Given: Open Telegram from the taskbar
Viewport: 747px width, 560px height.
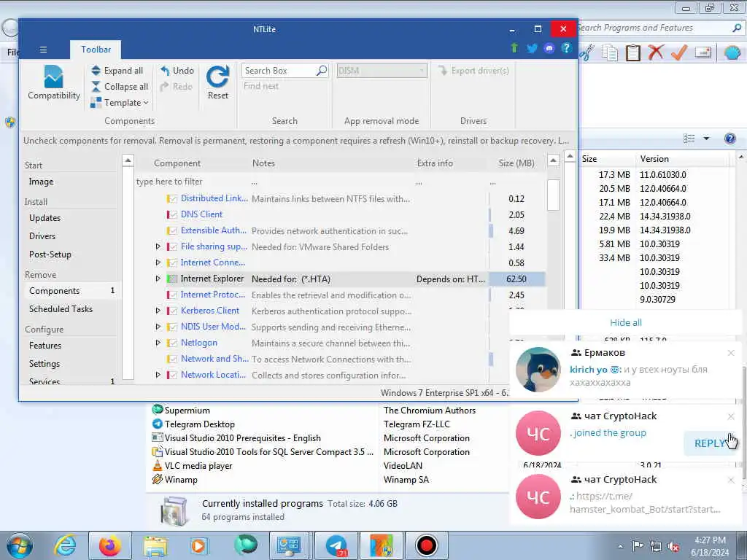Looking at the screenshot, I should pos(336,545).
